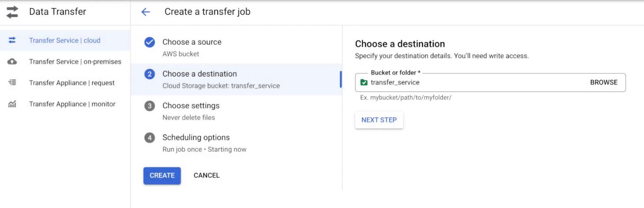The width and height of the screenshot is (644, 208).
Task: Click the green bucket icon in field
Action: (x=364, y=83)
